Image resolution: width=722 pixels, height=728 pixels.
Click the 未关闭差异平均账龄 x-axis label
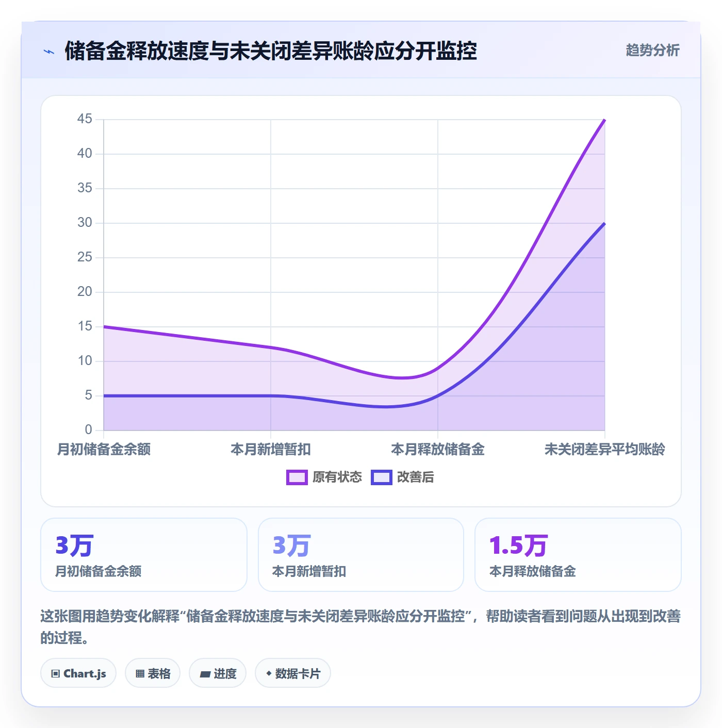point(605,449)
